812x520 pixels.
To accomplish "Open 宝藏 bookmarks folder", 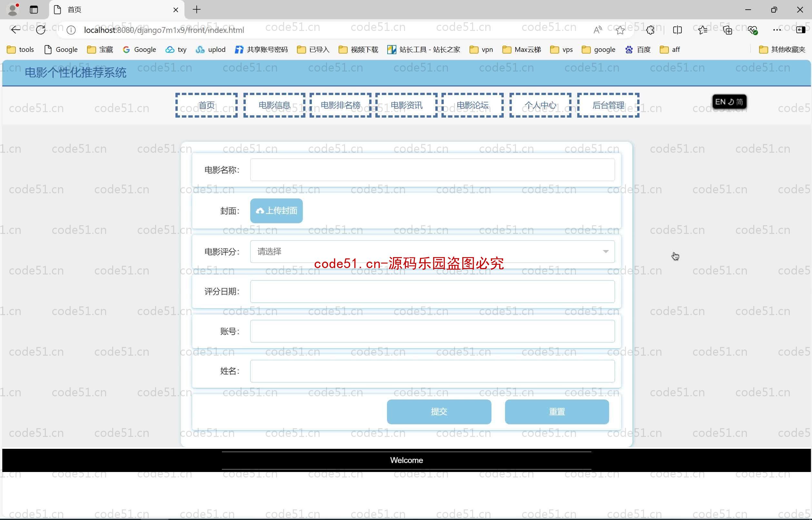I will tap(100, 50).
